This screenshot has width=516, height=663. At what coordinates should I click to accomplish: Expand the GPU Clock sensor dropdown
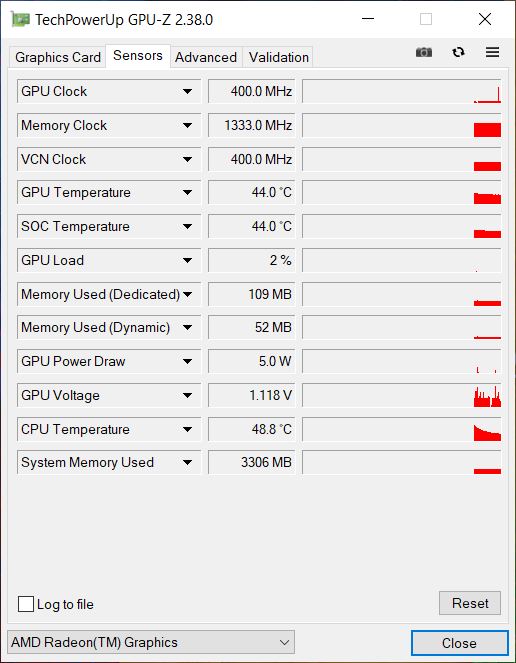click(187, 91)
